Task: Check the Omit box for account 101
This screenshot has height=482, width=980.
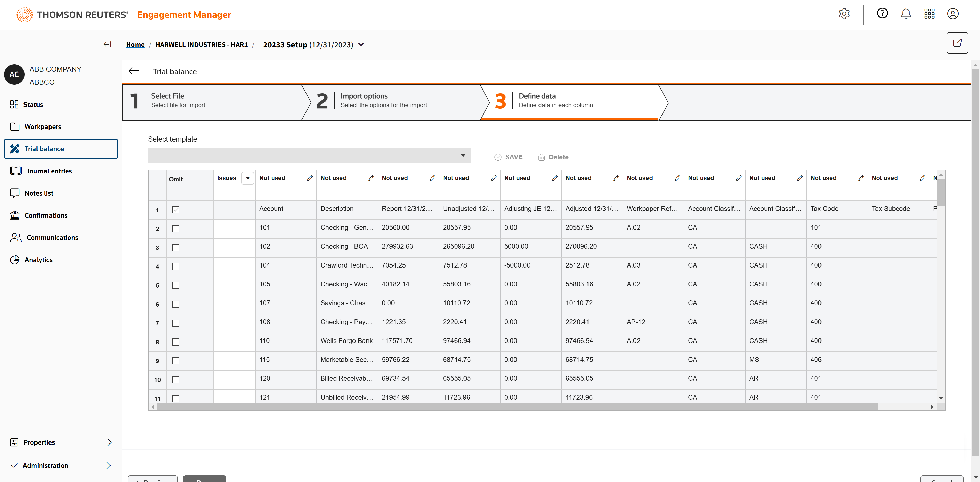Action: click(x=176, y=229)
